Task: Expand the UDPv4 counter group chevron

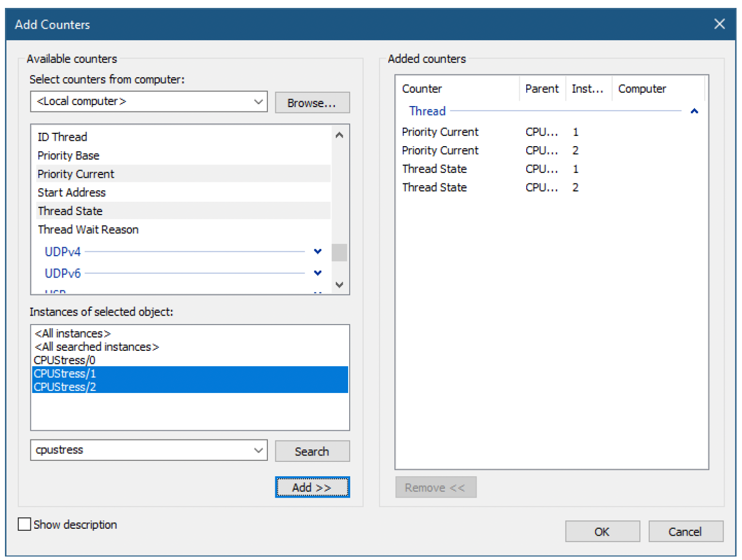Action: (318, 252)
